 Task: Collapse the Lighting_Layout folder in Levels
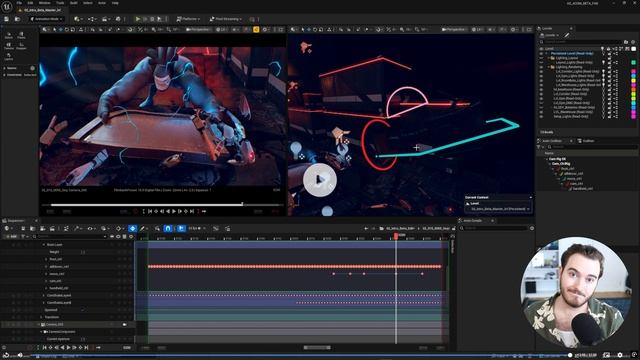(x=549, y=58)
